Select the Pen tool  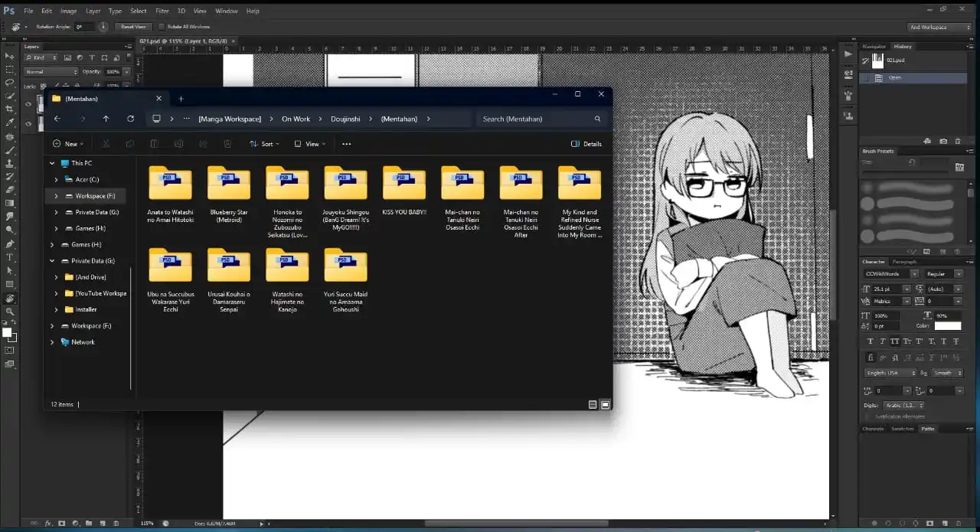(x=10, y=243)
